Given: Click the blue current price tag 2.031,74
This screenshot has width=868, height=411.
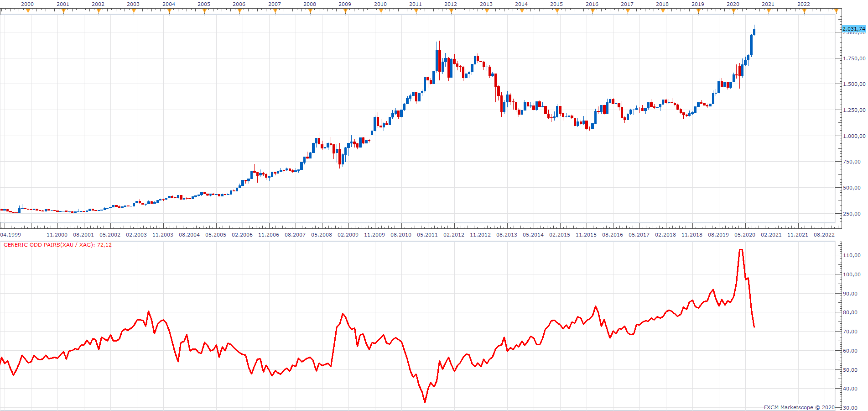Looking at the screenshot, I should tap(853, 29).
